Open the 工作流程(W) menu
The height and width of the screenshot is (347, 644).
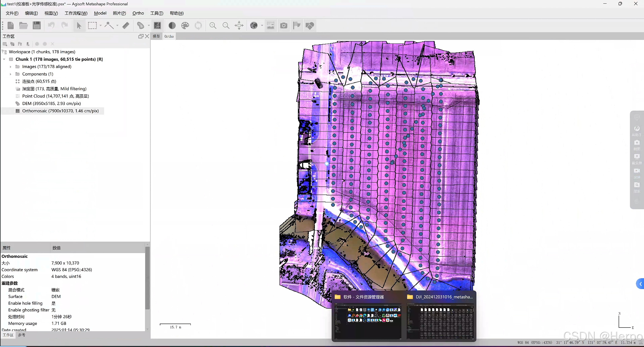[76, 13]
